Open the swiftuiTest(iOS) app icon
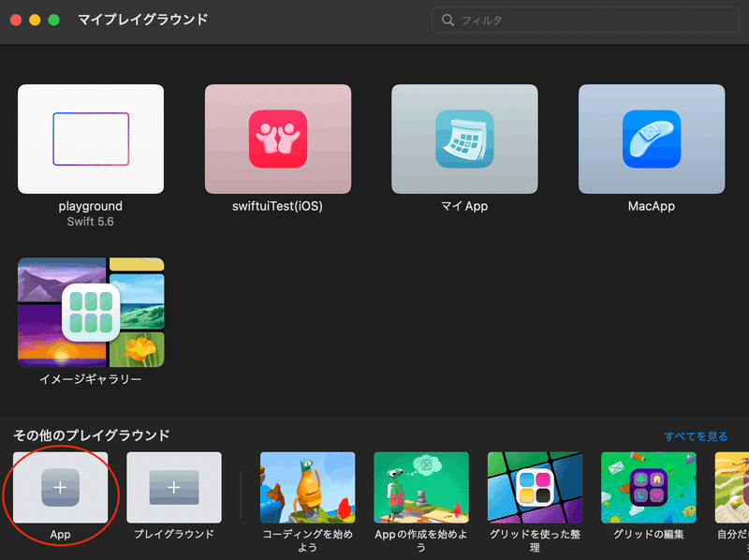The width and height of the screenshot is (749, 560). coord(278,139)
